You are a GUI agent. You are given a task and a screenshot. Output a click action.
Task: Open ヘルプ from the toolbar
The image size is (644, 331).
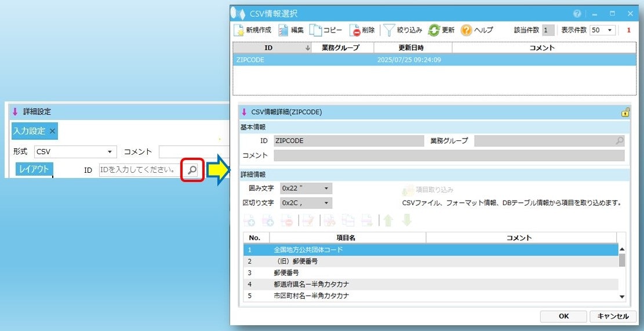coord(477,30)
